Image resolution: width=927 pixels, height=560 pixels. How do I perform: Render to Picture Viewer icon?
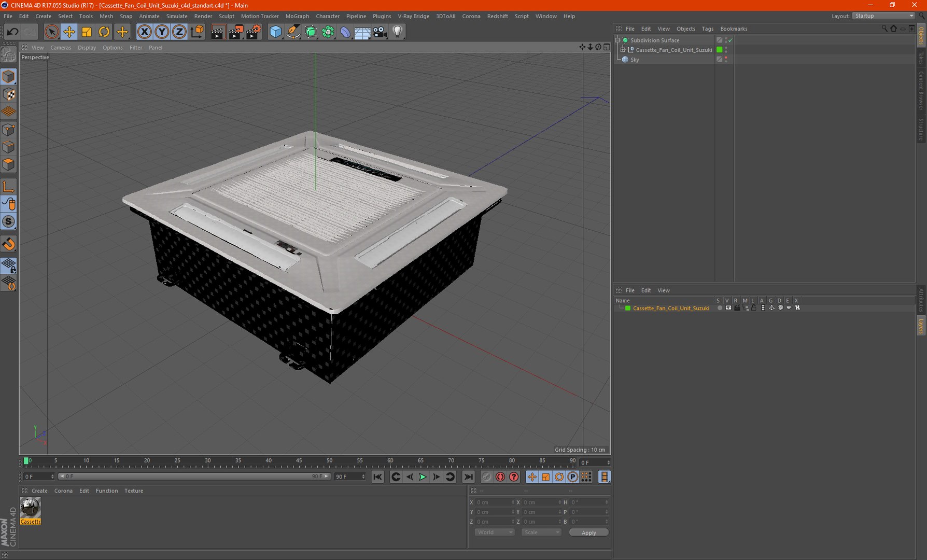[235, 32]
